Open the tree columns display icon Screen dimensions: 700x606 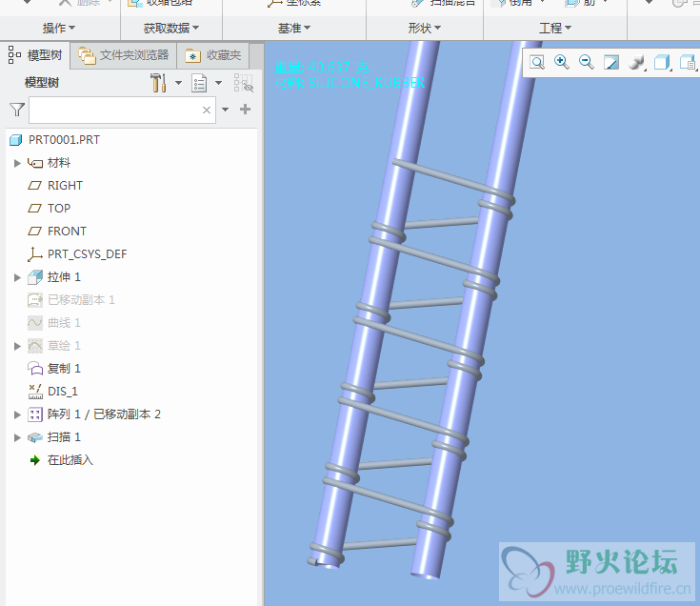click(199, 83)
